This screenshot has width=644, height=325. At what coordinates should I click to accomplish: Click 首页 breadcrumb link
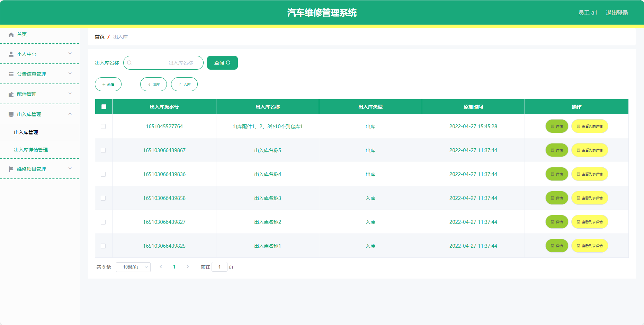100,37
